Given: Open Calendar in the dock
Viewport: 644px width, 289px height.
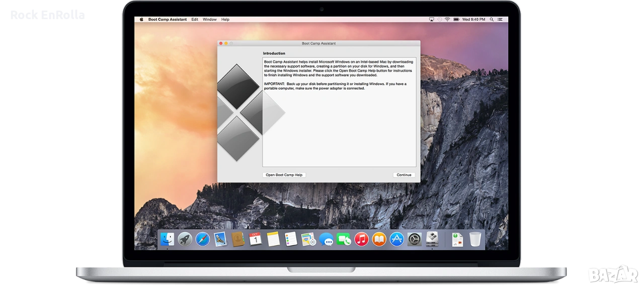Looking at the screenshot, I should click(x=256, y=239).
